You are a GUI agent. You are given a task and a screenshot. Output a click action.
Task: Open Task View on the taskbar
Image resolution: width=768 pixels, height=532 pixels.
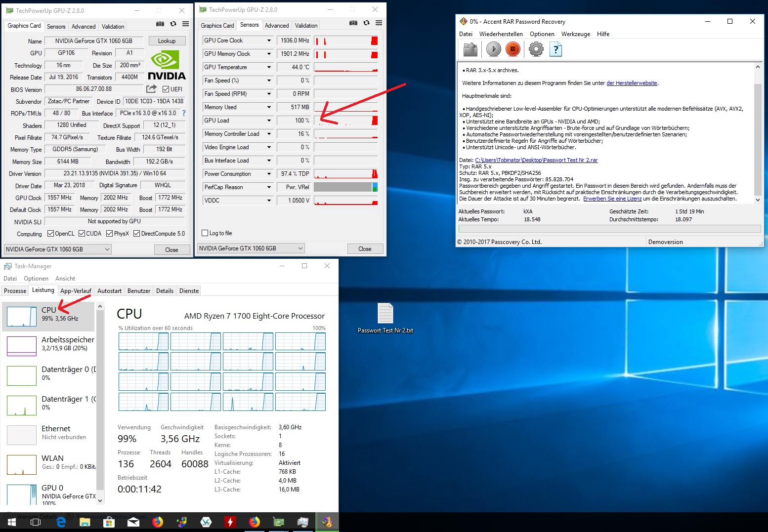(36, 522)
